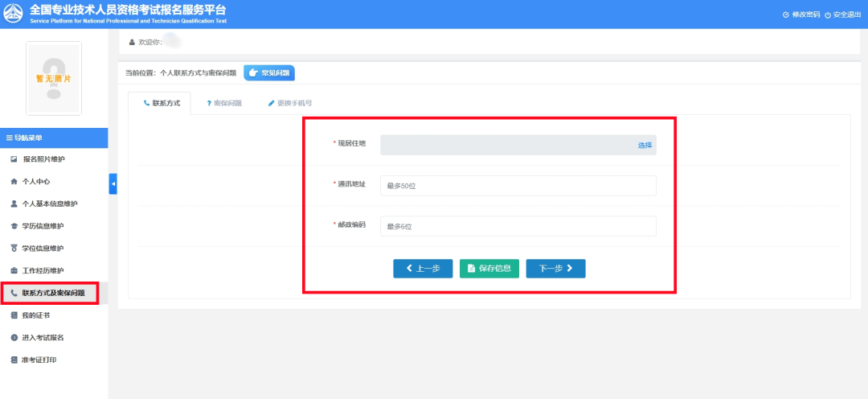The width and height of the screenshot is (868, 399).
Task: Click 安全退出 to log out
Action: coord(841,14)
